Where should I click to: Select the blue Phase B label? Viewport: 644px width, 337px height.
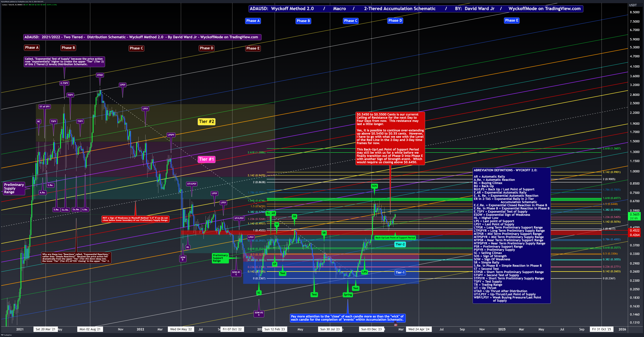303,21
